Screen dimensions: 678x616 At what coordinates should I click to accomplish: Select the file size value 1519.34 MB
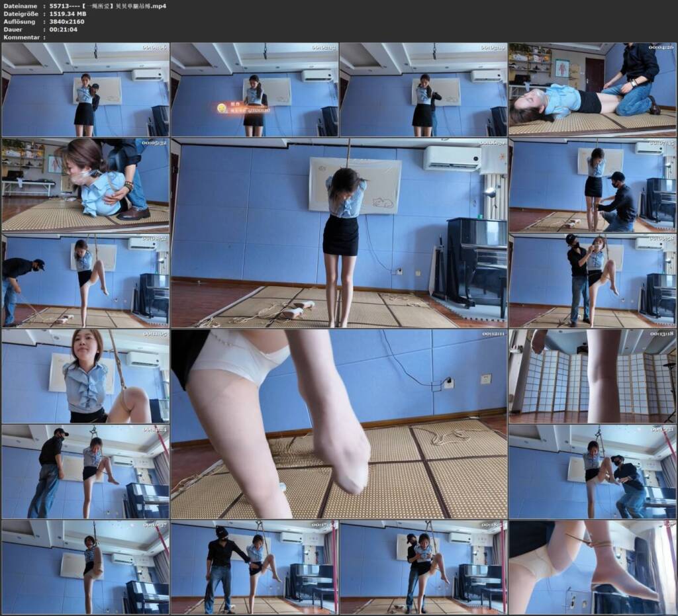68,14
